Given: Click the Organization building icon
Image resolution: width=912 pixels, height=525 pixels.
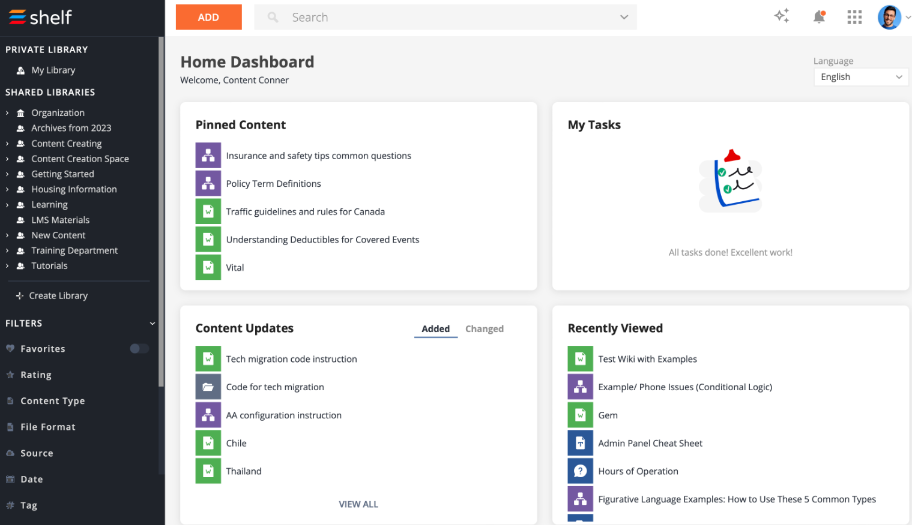Looking at the screenshot, I should (x=21, y=113).
